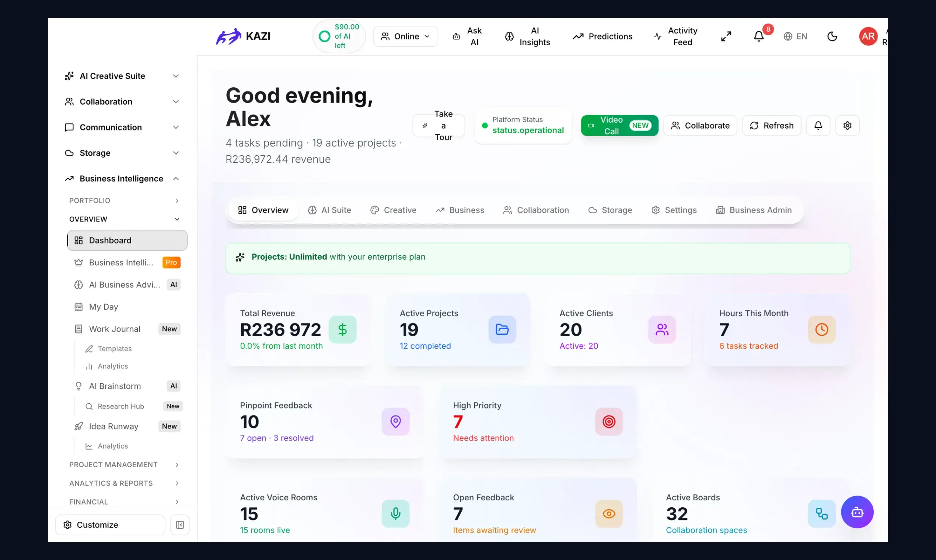Open the Activity Feed
The image size is (936, 560).
pyautogui.click(x=675, y=36)
